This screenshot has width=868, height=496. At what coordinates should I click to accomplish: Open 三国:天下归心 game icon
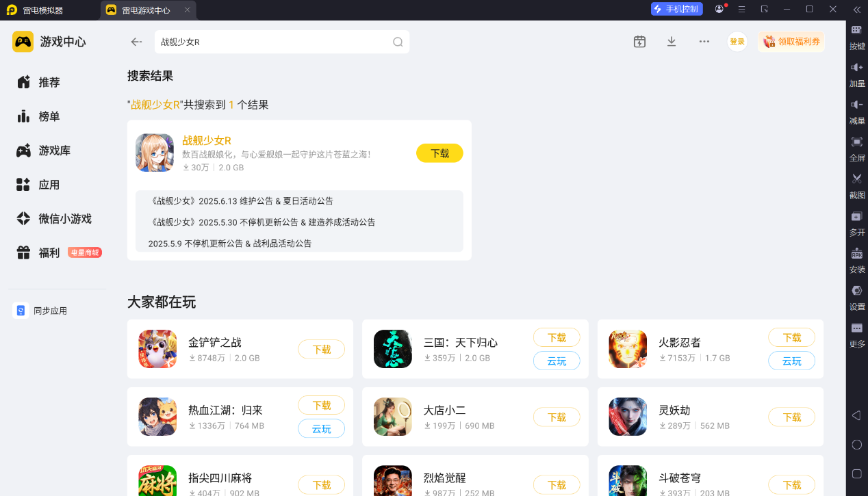(x=393, y=349)
